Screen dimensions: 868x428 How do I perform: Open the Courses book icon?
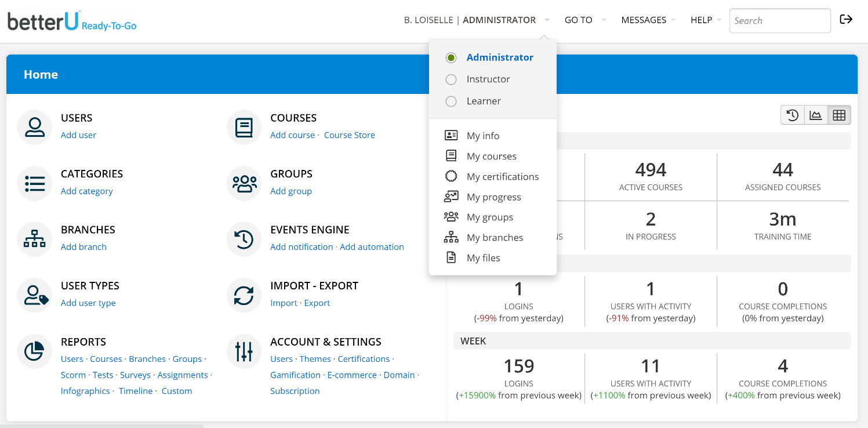pos(244,127)
